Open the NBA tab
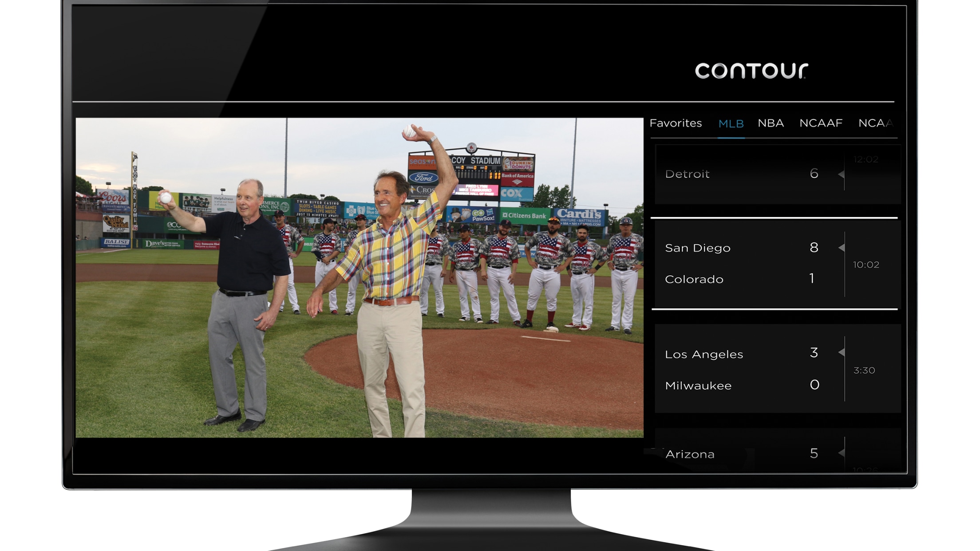Screen dimensions: 980x551 771,123
